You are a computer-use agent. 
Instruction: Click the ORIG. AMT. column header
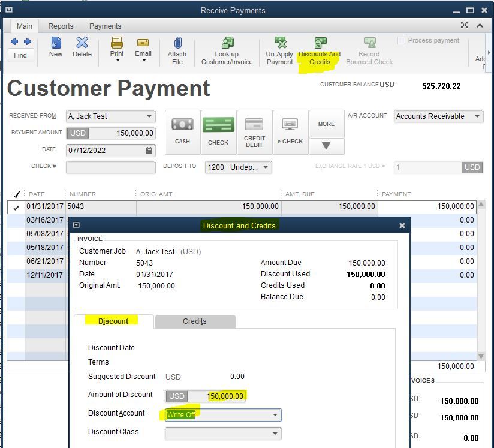[x=156, y=194]
